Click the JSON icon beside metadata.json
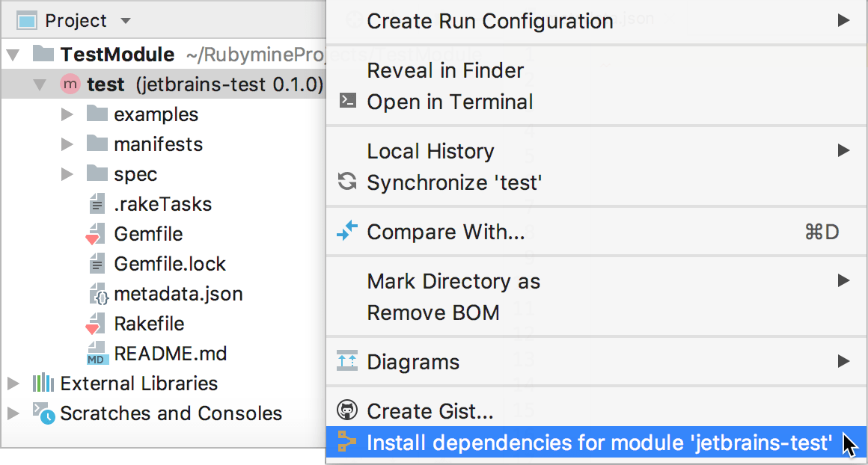This screenshot has height=465, width=868. (x=98, y=293)
